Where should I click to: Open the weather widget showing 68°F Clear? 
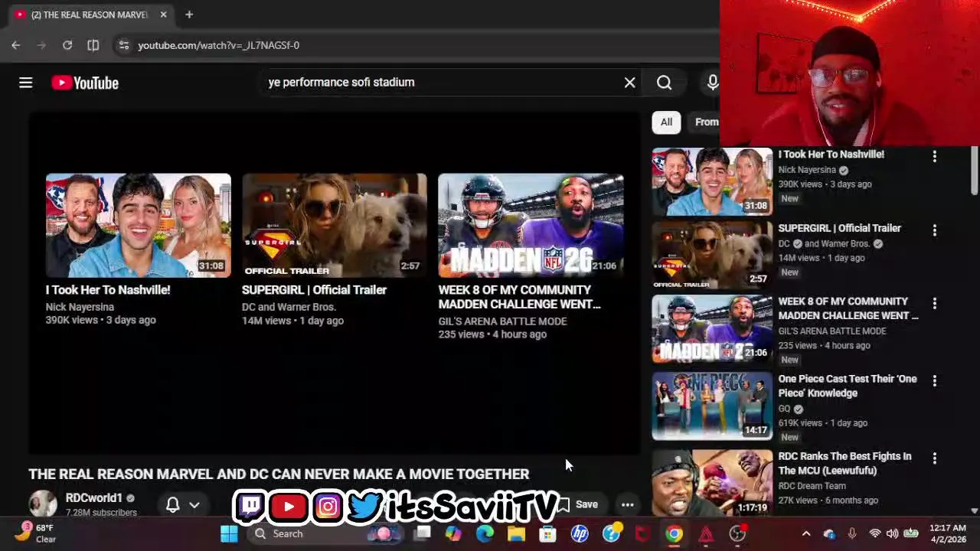coord(37,533)
